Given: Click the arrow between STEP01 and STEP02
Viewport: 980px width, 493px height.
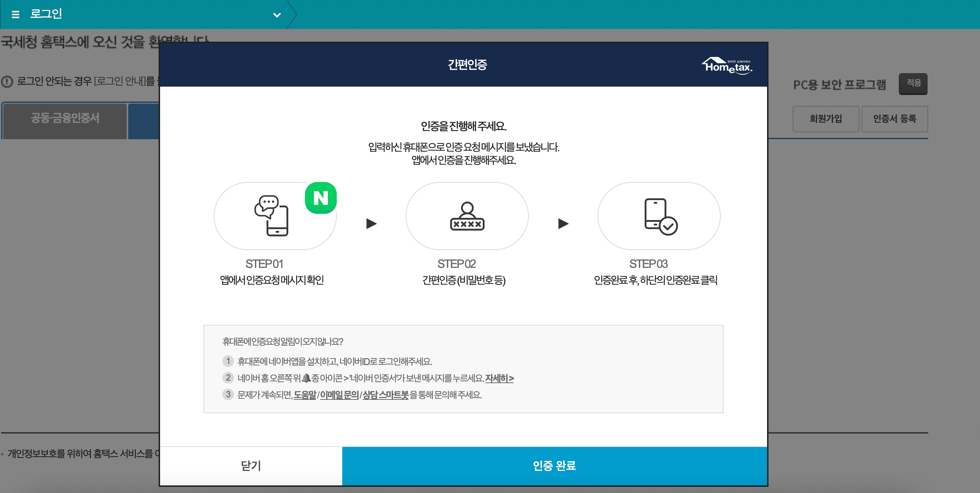Looking at the screenshot, I should coord(371,223).
